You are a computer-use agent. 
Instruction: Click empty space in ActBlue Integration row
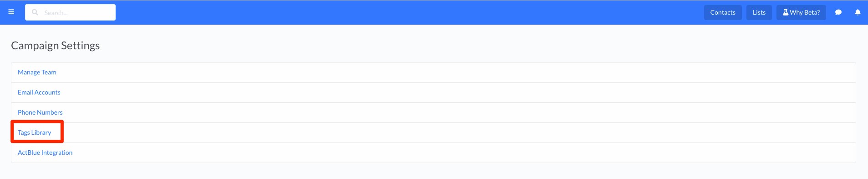pyautogui.click(x=455, y=153)
